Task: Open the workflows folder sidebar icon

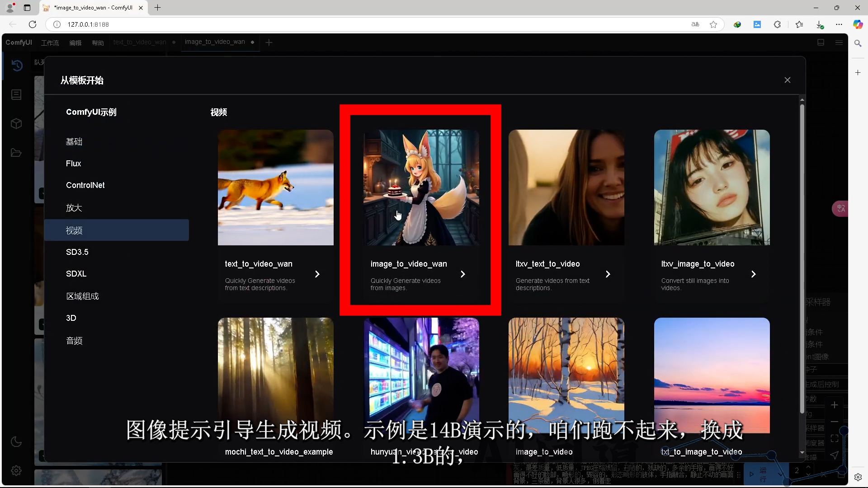Action: pyautogui.click(x=16, y=153)
